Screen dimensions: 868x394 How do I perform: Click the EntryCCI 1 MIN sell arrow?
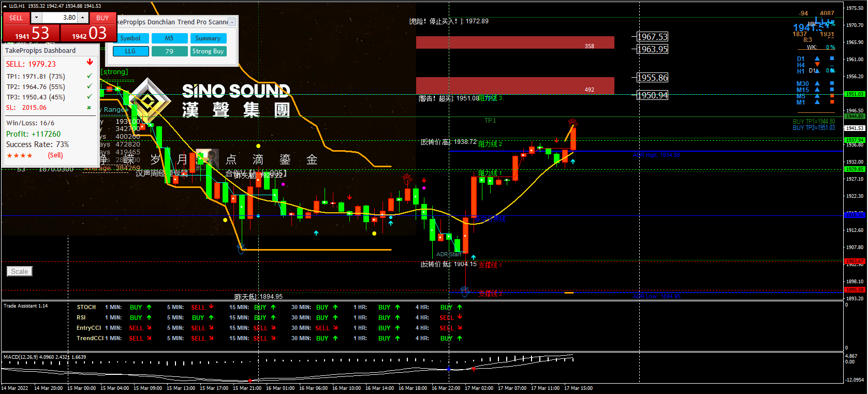149,328
